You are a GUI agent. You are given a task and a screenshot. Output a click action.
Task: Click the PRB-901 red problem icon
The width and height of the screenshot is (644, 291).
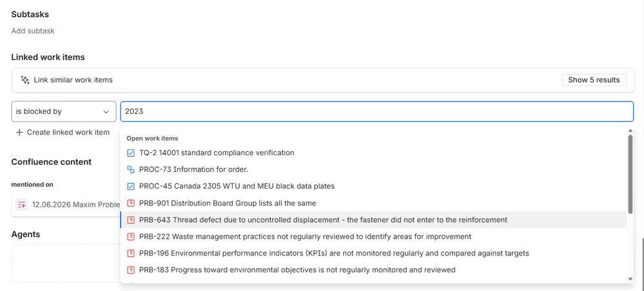(131, 203)
